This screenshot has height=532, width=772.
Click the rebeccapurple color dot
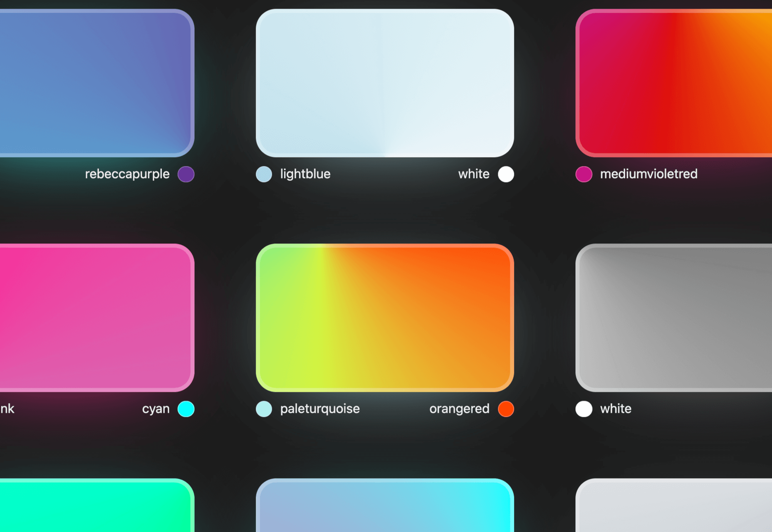pyautogui.click(x=186, y=174)
